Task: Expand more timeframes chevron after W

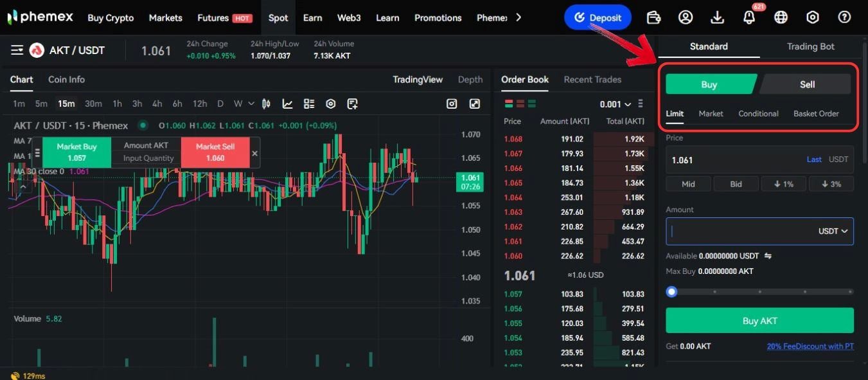Action: (x=251, y=104)
